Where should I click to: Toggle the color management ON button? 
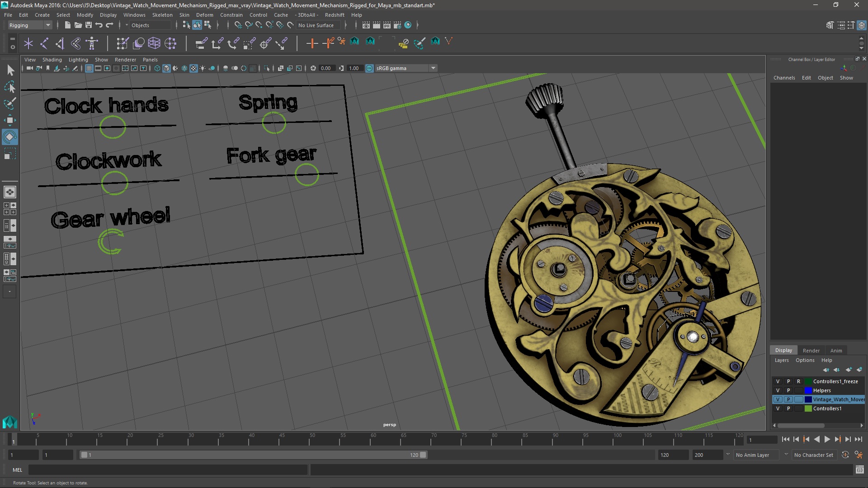pyautogui.click(x=369, y=68)
